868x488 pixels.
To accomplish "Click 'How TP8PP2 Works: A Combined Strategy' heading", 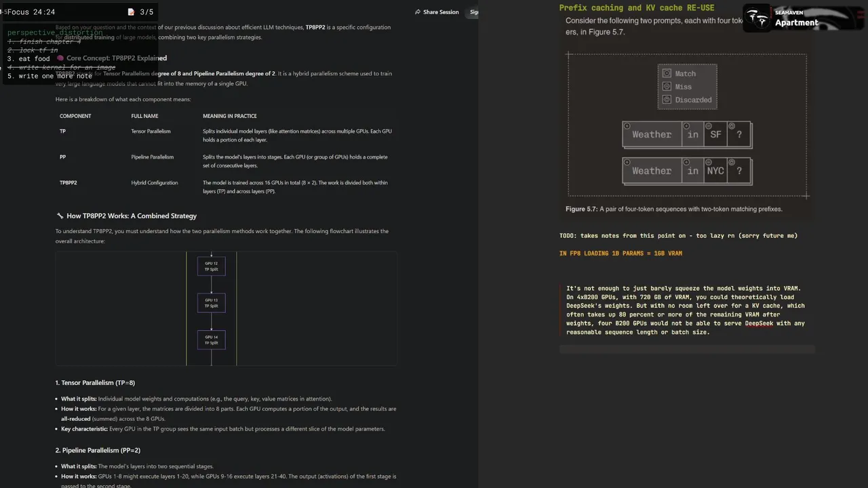I will [132, 216].
